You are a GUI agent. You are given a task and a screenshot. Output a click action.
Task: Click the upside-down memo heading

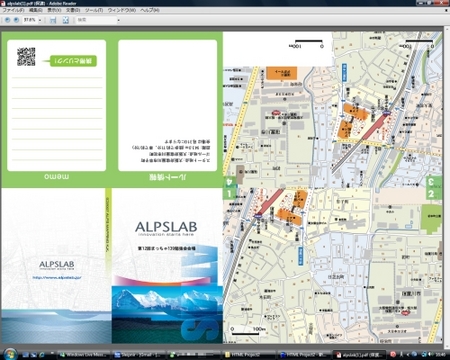(57, 177)
